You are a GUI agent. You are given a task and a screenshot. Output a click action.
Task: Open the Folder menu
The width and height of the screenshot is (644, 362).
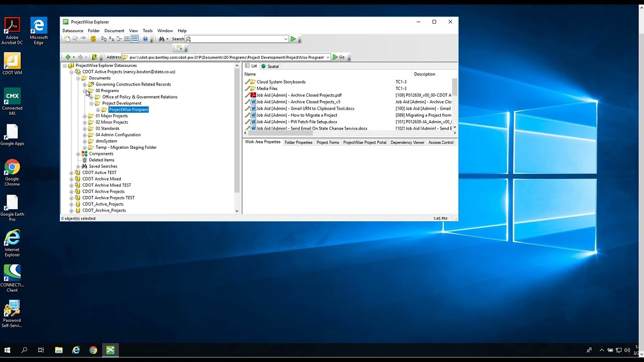pos(94,31)
